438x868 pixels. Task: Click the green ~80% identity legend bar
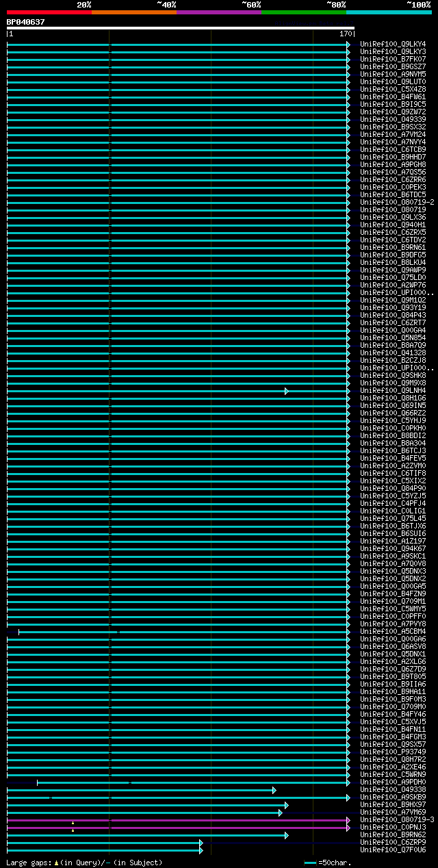point(304,12)
